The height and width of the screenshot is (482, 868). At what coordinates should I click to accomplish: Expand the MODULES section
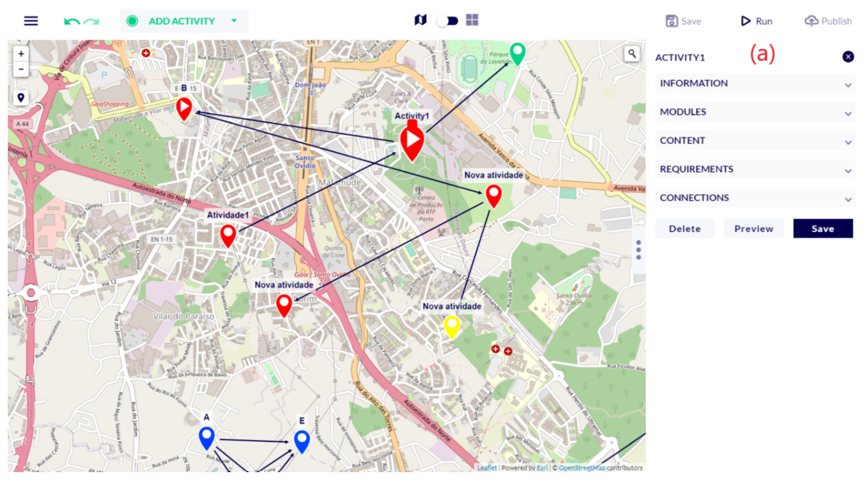click(755, 112)
